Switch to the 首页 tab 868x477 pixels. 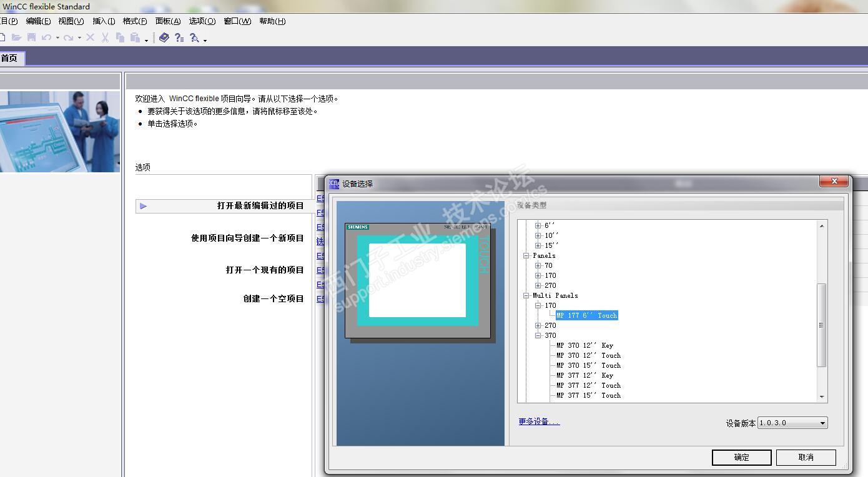coord(9,58)
